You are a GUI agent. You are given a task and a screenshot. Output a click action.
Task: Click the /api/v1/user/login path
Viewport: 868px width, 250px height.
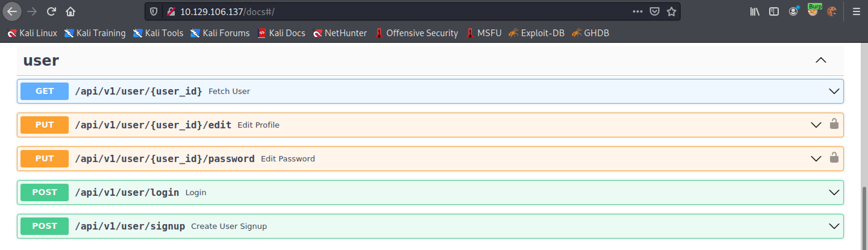[x=127, y=192]
